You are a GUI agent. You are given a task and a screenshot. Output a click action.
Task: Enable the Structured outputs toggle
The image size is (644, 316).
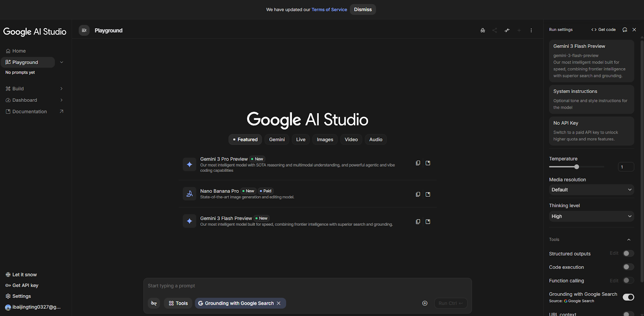pos(628,253)
